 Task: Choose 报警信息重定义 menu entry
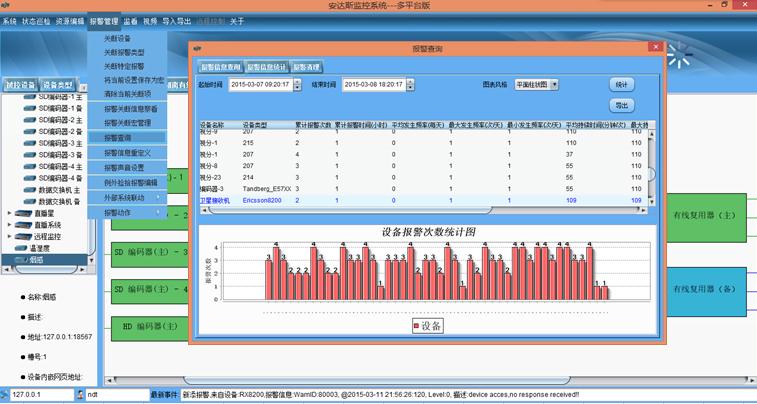point(127,153)
